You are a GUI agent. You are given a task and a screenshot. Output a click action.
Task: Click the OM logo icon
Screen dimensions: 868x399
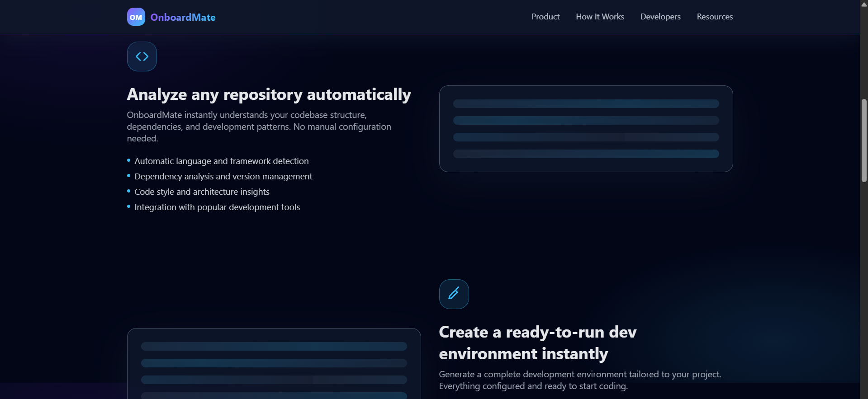136,17
